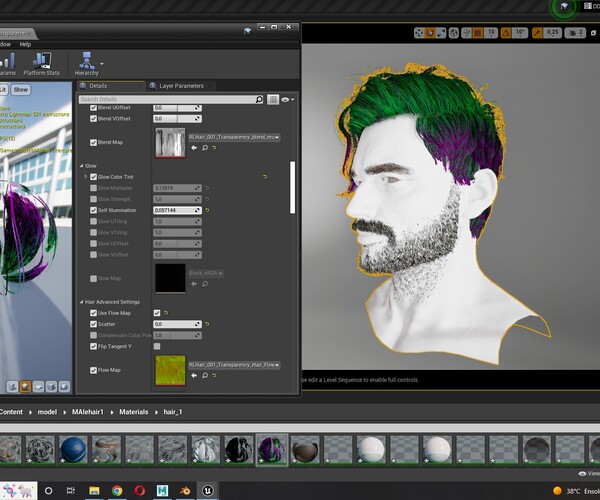The height and width of the screenshot is (500, 600).
Task: Click the Blend Map texture thumbnail
Action: 170,142
